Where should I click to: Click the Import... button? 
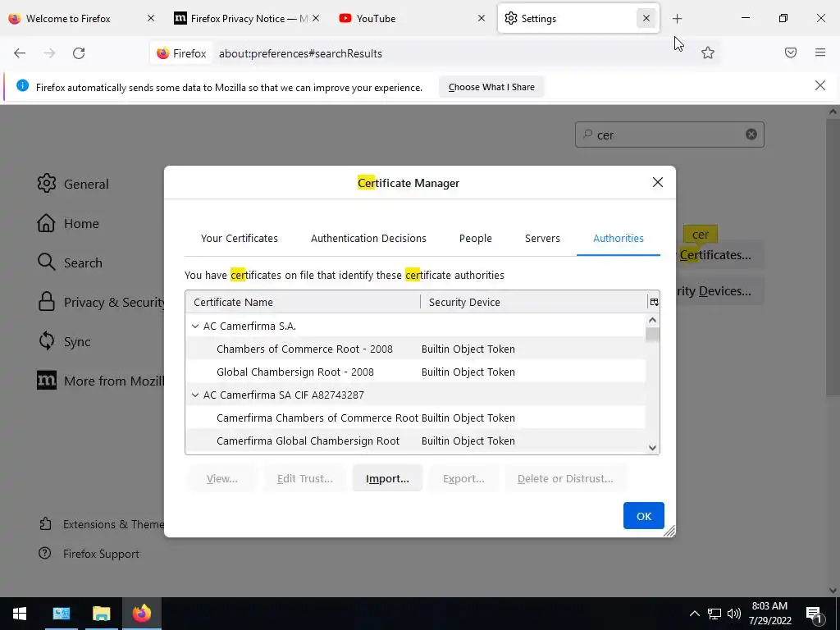pyautogui.click(x=387, y=478)
